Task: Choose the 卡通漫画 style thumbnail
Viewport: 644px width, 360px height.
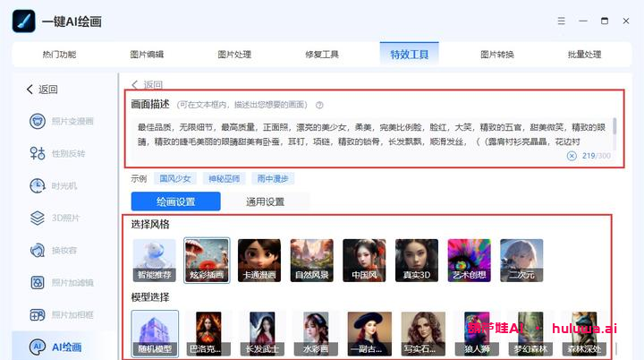Action: (x=259, y=261)
